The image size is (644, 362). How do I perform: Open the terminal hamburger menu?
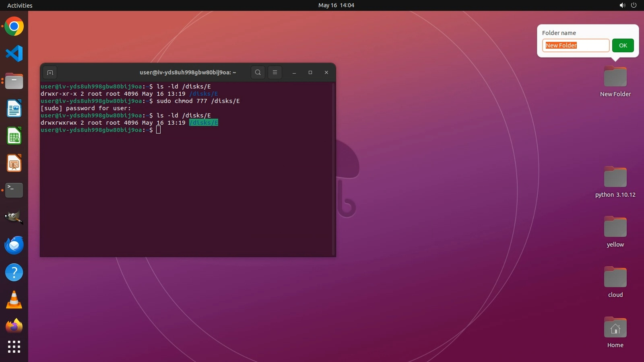click(275, 72)
